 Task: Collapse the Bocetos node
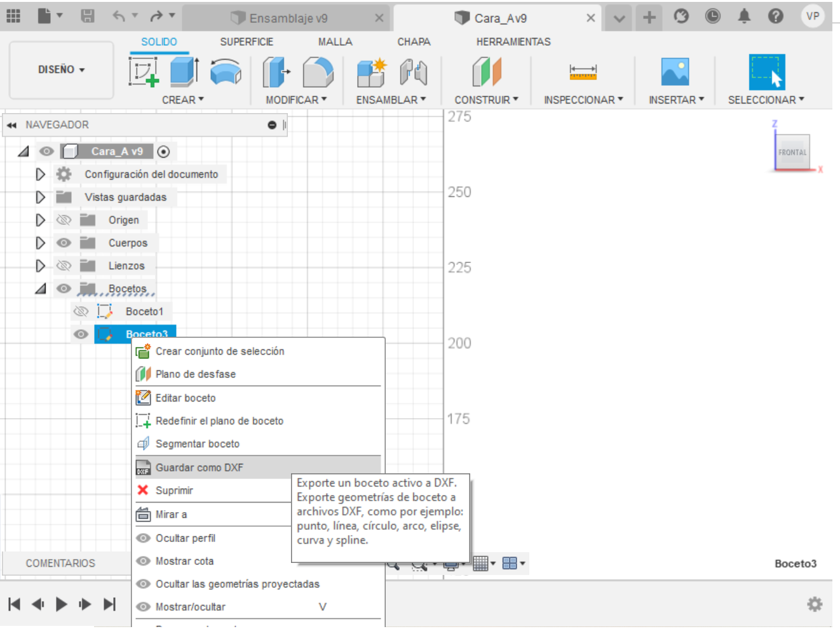(41, 288)
